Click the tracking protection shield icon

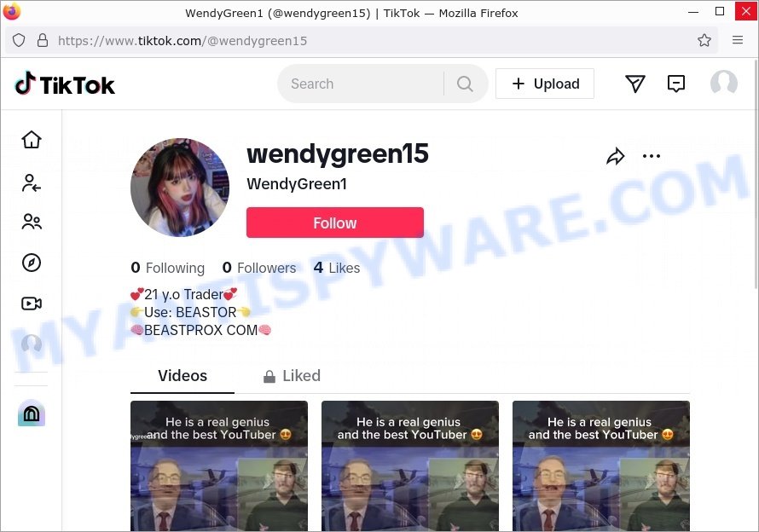pos(19,40)
